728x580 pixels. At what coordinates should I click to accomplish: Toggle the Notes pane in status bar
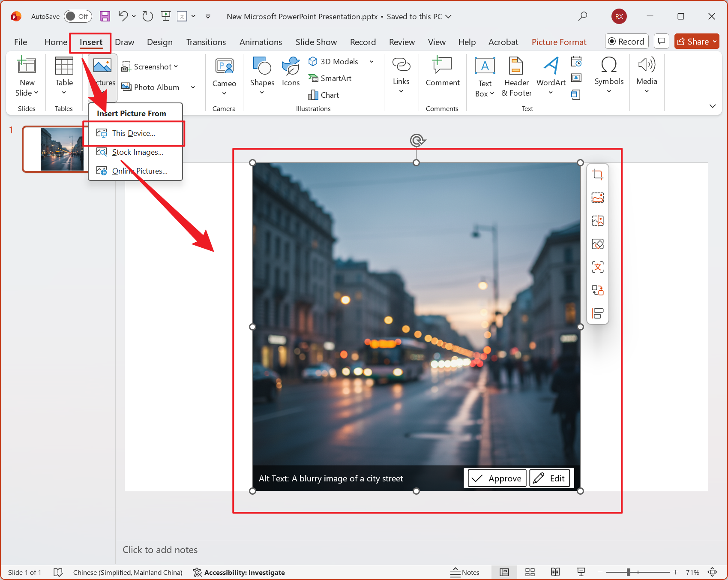coord(465,572)
